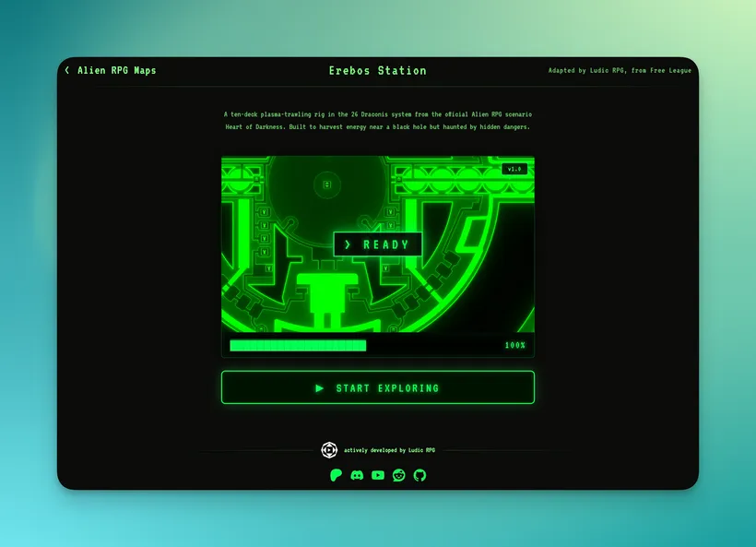Viewport: 756px width, 547px height.
Task: Click the play triangle on Start Exploring
Action: point(319,387)
